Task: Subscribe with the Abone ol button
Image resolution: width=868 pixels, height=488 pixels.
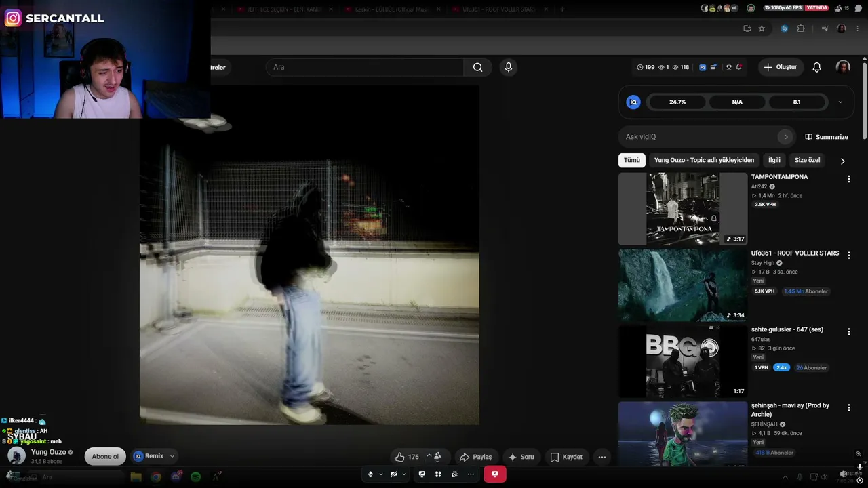Action: (105, 456)
